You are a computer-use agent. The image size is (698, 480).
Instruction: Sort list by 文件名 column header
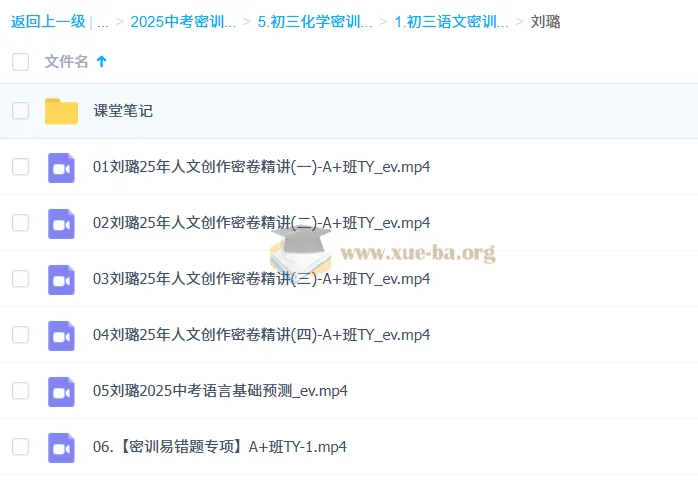click(66, 61)
